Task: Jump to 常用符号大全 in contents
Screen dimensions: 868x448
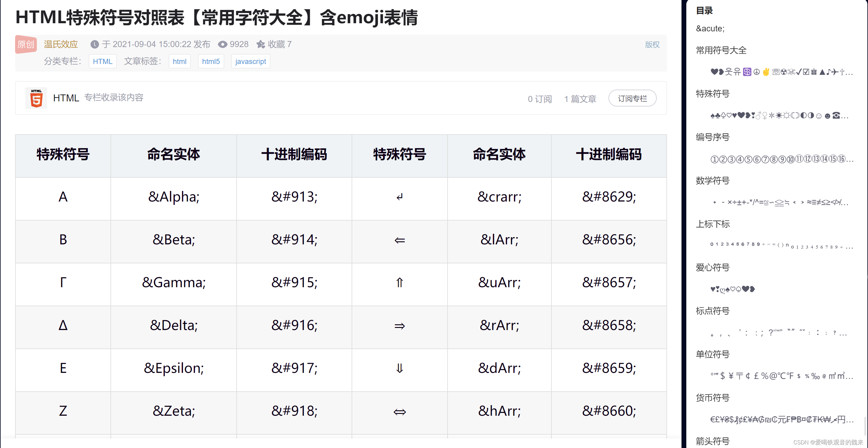Action: click(x=721, y=50)
